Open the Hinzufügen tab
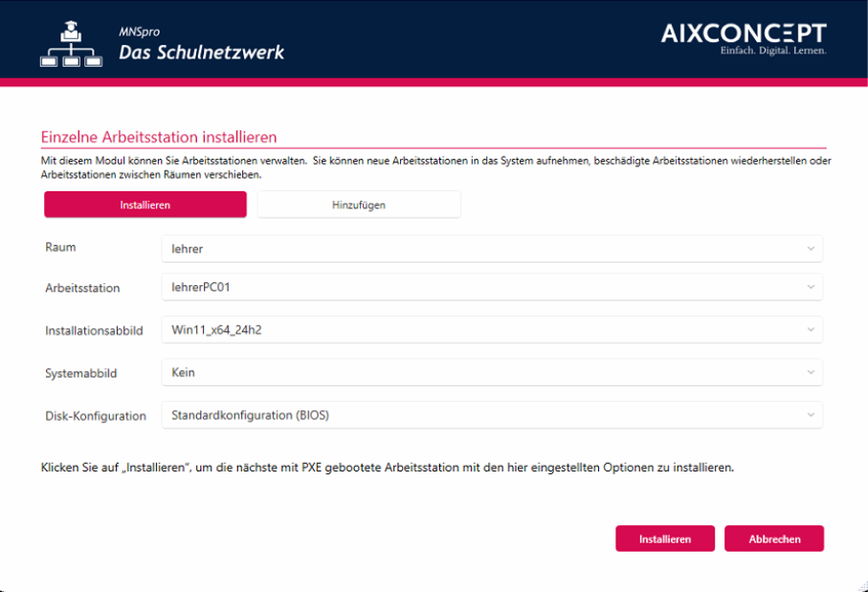 [359, 205]
